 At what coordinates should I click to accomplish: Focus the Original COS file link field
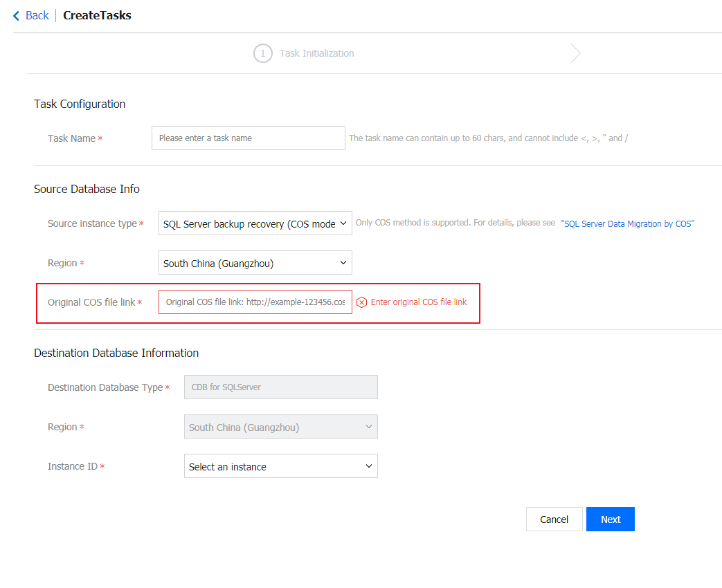point(255,302)
